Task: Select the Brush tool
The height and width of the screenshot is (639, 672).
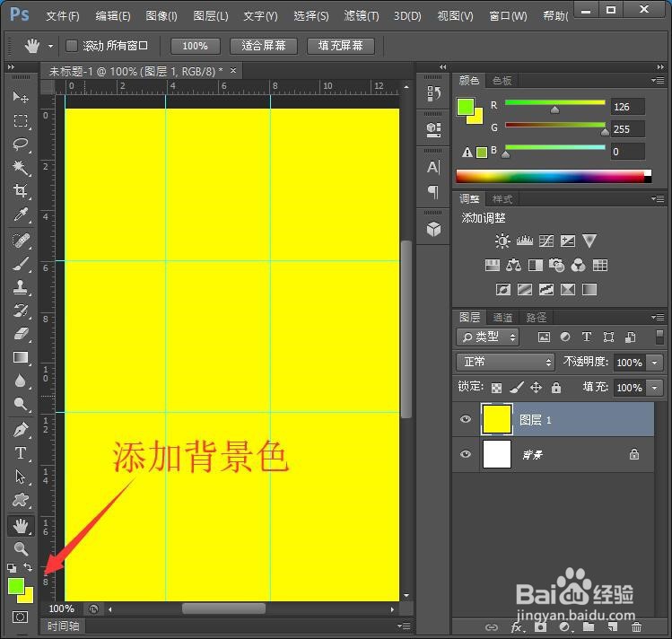Action: point(20,264)
